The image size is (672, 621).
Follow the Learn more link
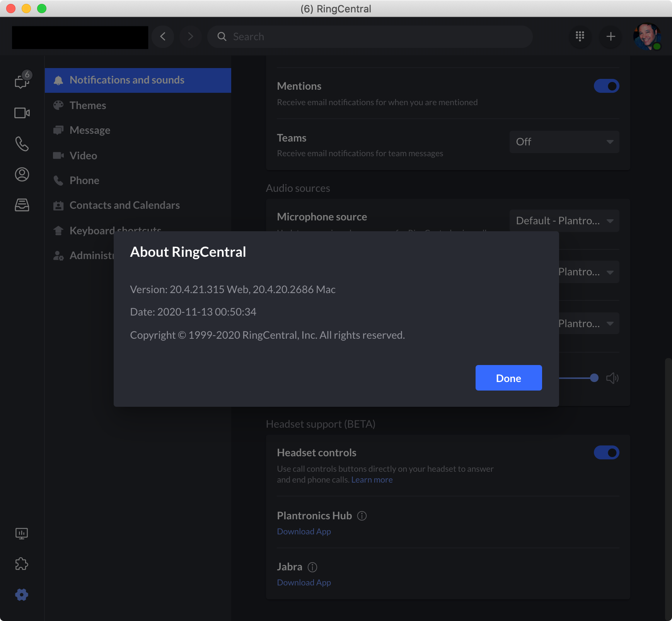(372, 480)
